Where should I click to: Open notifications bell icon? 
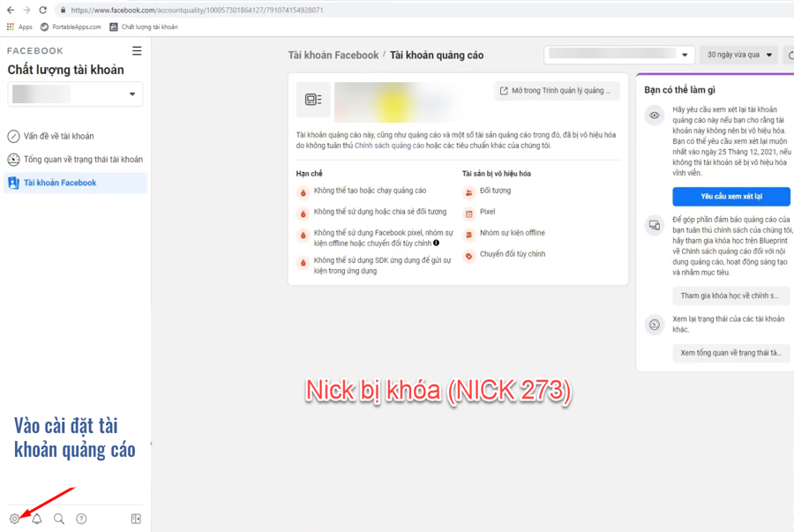pyautogui.click(x=37, y=519)
